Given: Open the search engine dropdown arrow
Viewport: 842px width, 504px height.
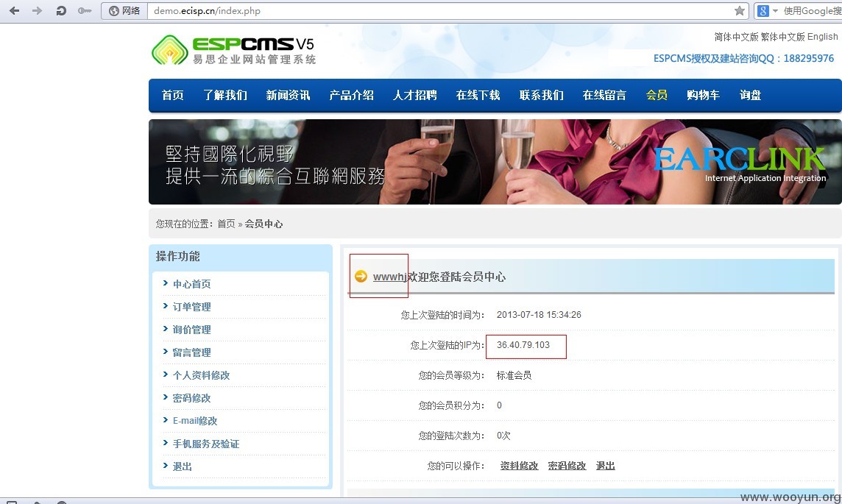Looking at the screenshot, I should pyautogui.click(x=775, y=11).
